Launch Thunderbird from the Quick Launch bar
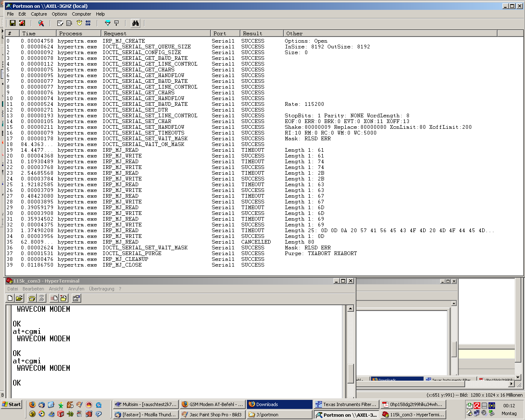Screen dimensions: 525x420 pyautogui.click(x=41, y=405)
